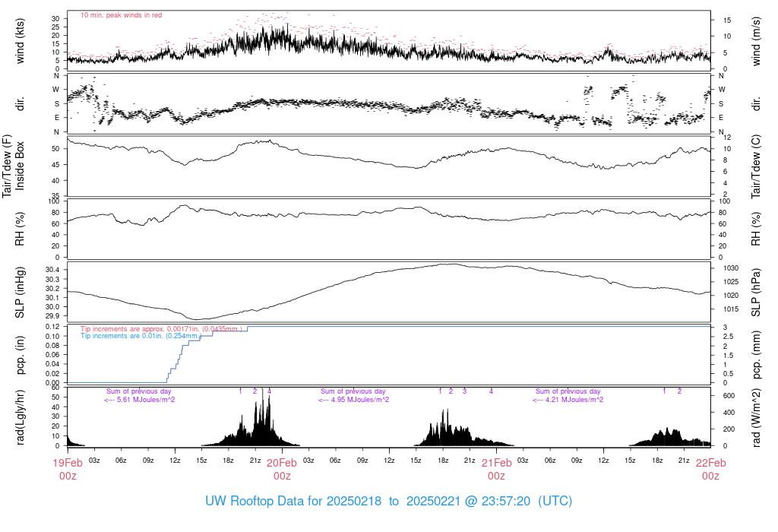Click the '30.4' SLP axis tick value
778x532 pixels.
(52, 270)
